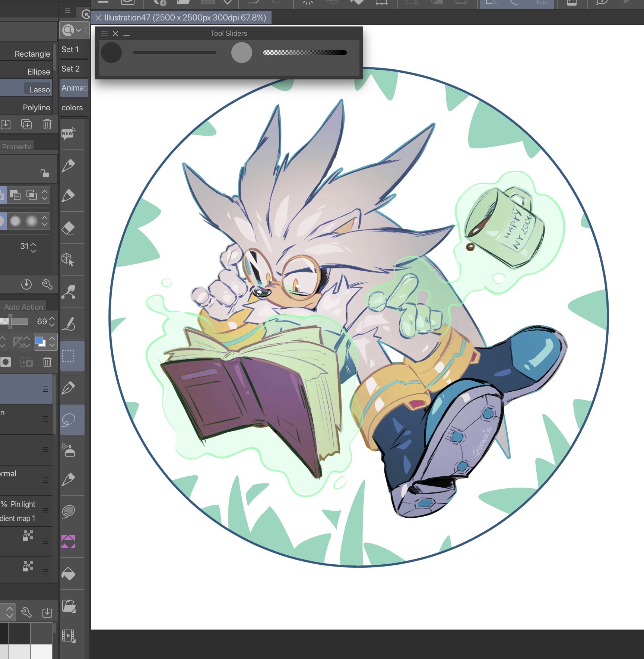Click the opacity slider in Tool Sliders

click(305, 53)
